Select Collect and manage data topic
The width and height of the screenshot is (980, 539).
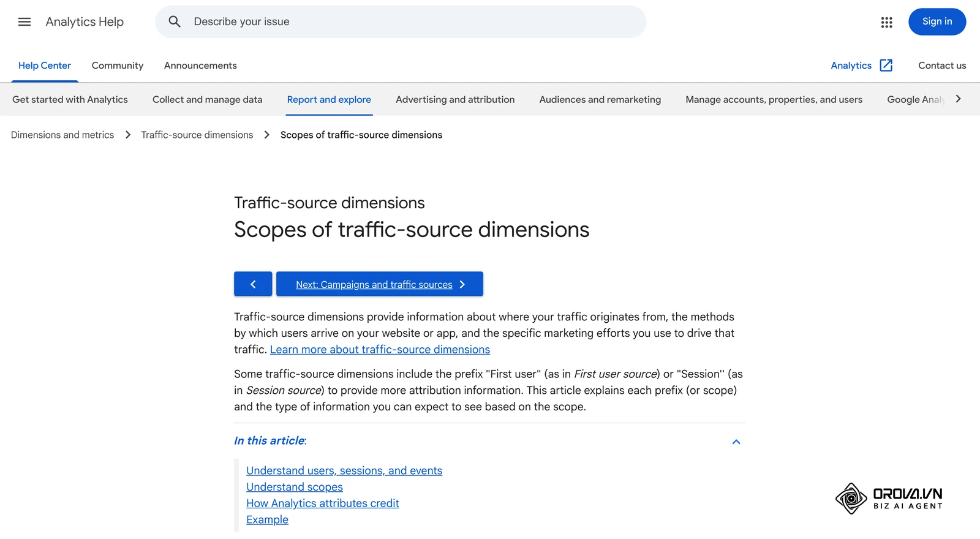pyautogui.click(x=208, y=100)
